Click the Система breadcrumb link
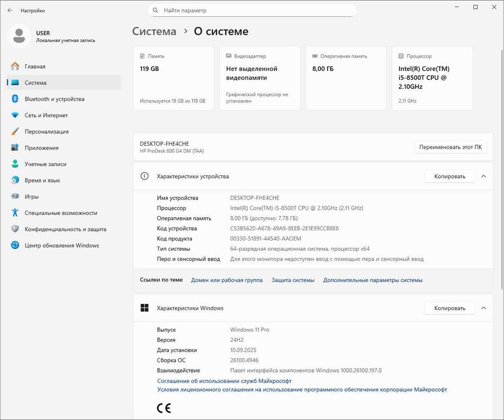This screenshot has width=504, height=420. (154, 31)
